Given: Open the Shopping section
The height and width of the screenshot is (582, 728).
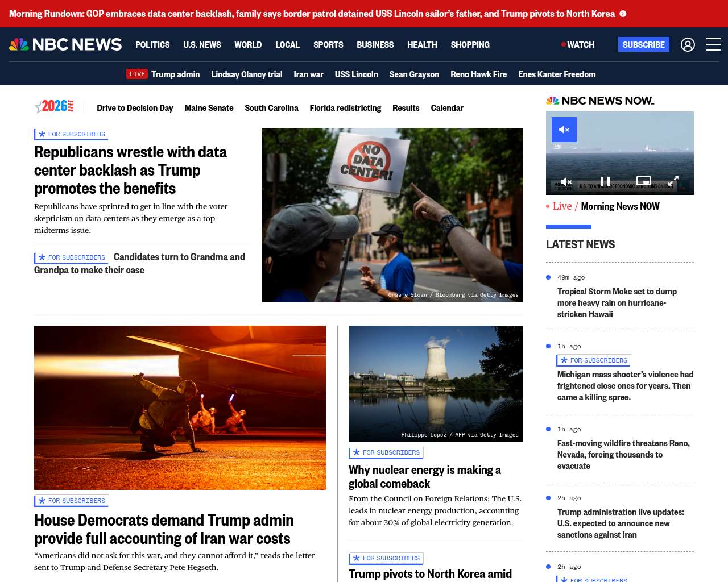Looking at the screenshot, I should [x=470, y=44].
